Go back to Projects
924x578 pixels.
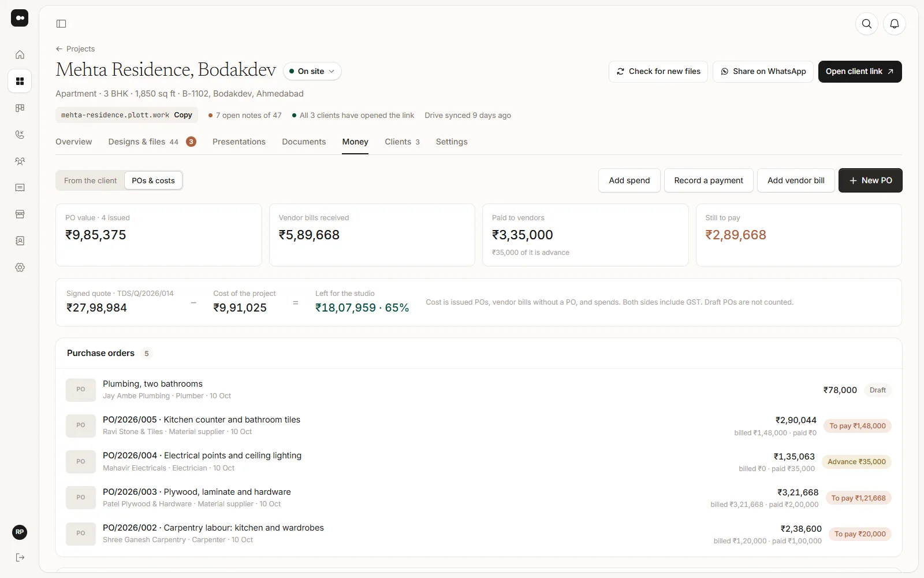(x=75, y=49)
